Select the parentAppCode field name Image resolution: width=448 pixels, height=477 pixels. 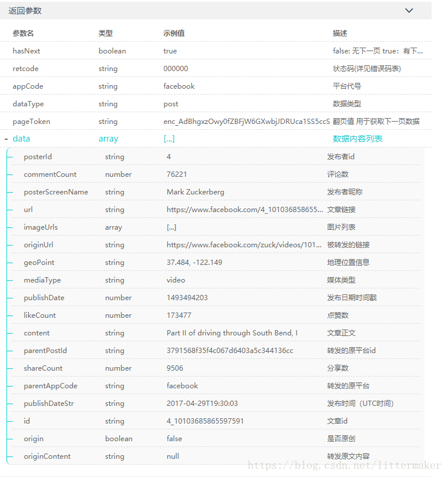51,386
